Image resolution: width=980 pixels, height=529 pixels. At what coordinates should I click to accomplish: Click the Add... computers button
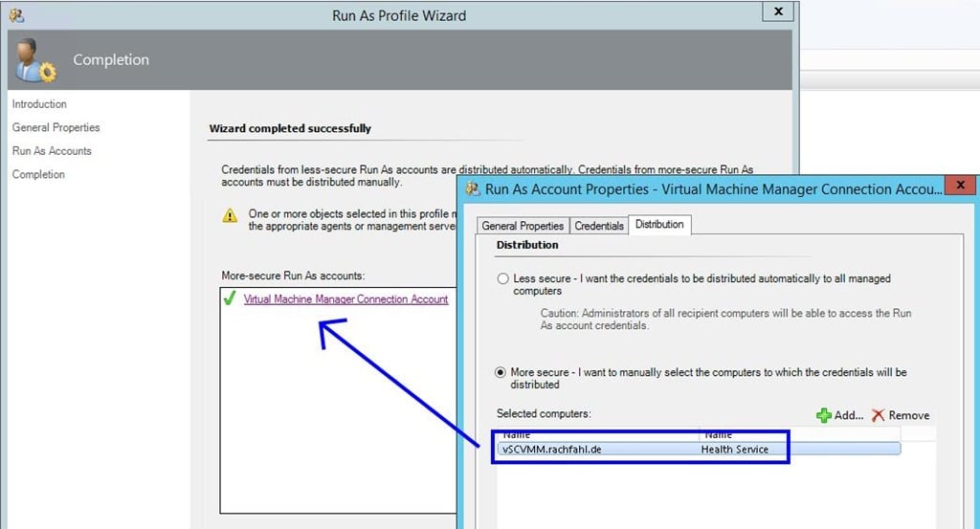(x=840, y=415)
